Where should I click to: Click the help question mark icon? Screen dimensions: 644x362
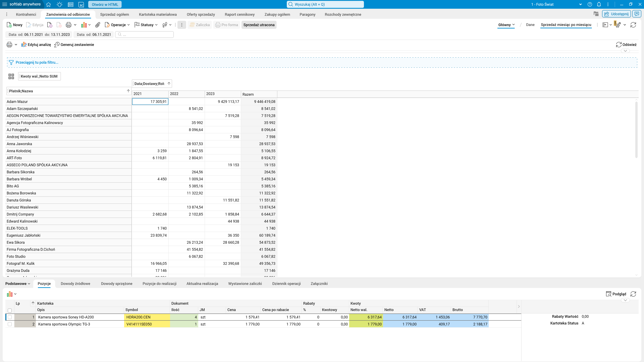589,5
